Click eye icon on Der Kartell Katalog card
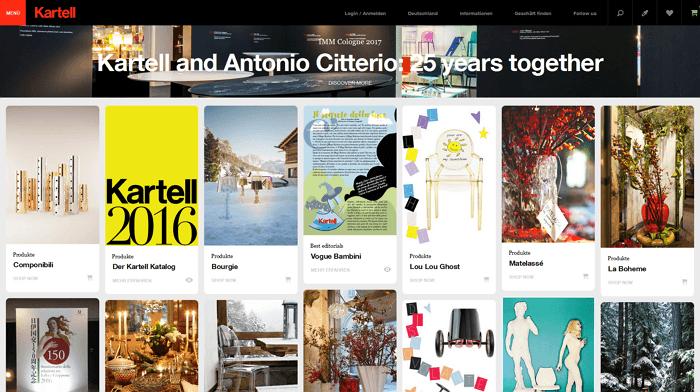 (189, 280)
